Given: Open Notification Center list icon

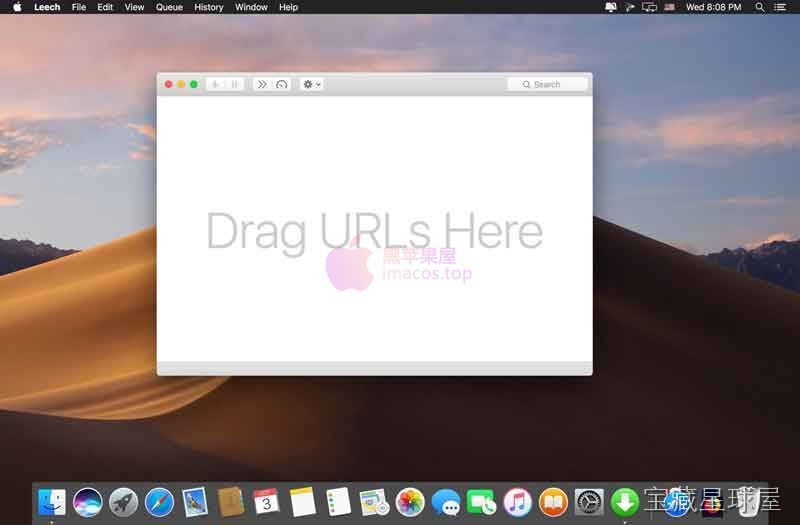Looking at the screenshot, I should (x=780, y=7).
